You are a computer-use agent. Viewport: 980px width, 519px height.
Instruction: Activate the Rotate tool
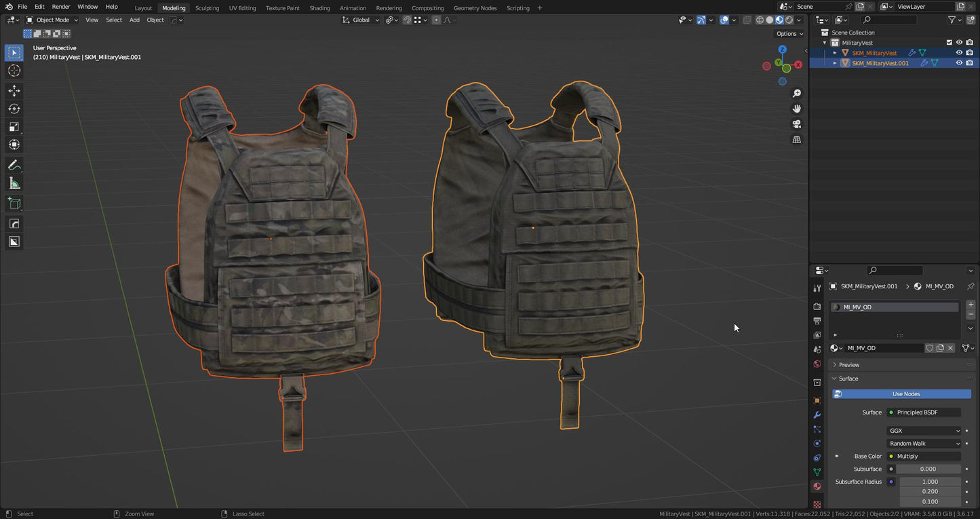point(14,109)
